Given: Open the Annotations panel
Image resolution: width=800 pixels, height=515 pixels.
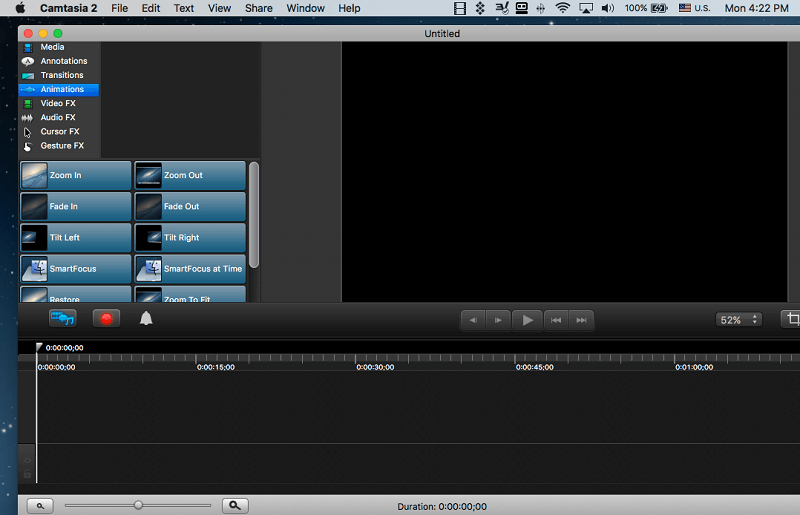Looking at the screenshot, I should (59, 61).
